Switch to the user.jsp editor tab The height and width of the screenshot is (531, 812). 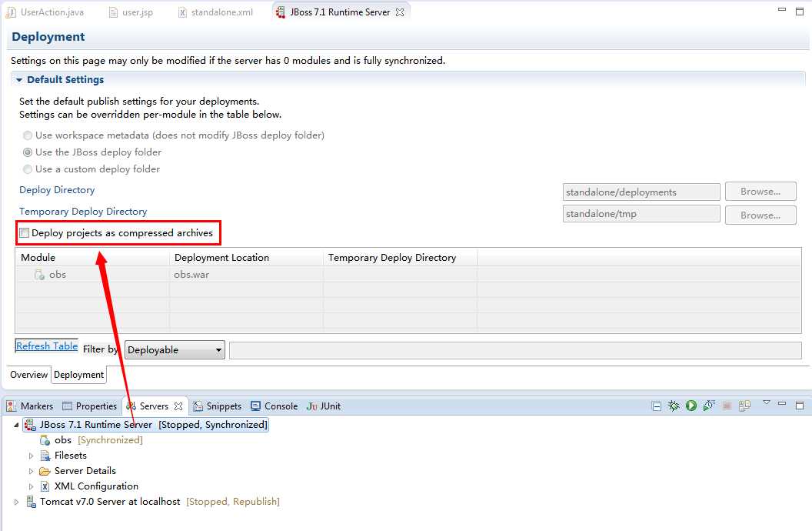coord(131,12)
